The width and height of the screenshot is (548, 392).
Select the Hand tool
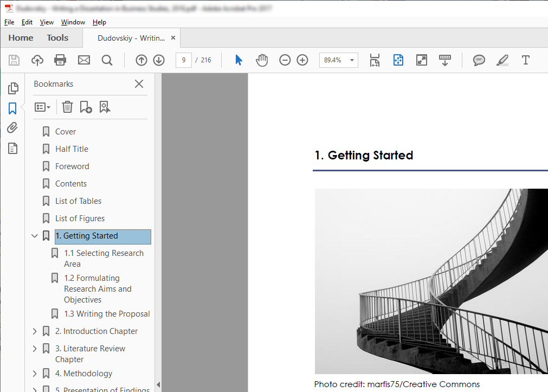pyautogui.click(x=262, y=60)
